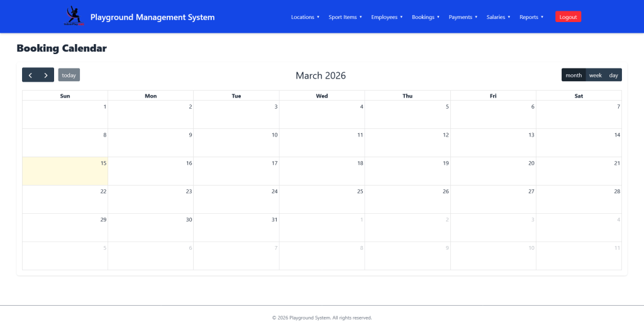Click the red Logout button
The width and height of the screenshot is (644, 329).
568,17
